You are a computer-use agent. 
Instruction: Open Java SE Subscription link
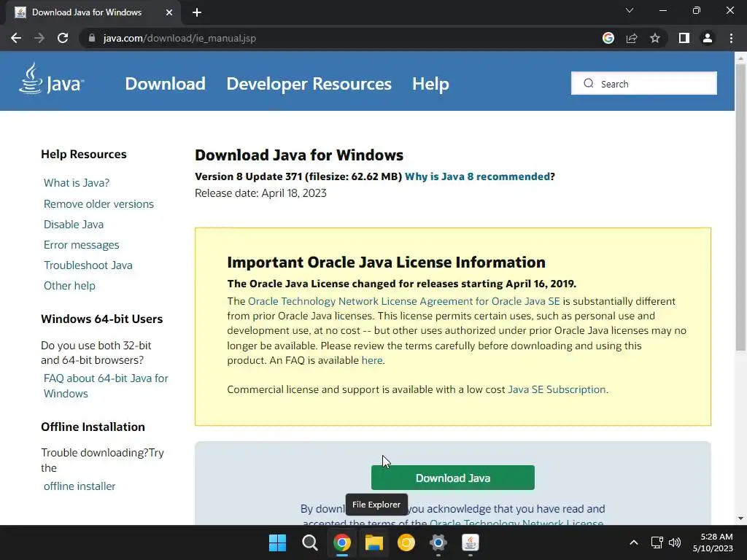click(x=557, y=389)
